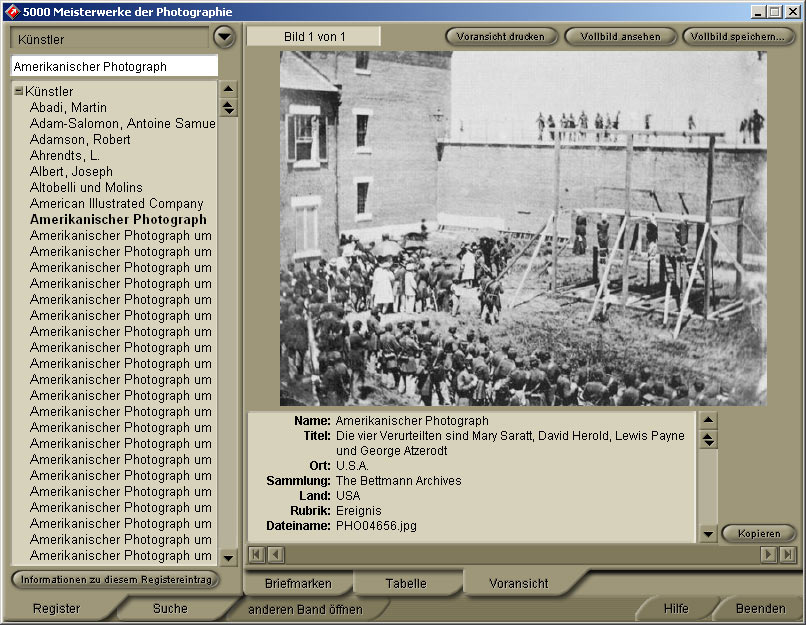Collapse the Künstler tree root node
The image size is (806, 625).
click(x=19, y=92)
